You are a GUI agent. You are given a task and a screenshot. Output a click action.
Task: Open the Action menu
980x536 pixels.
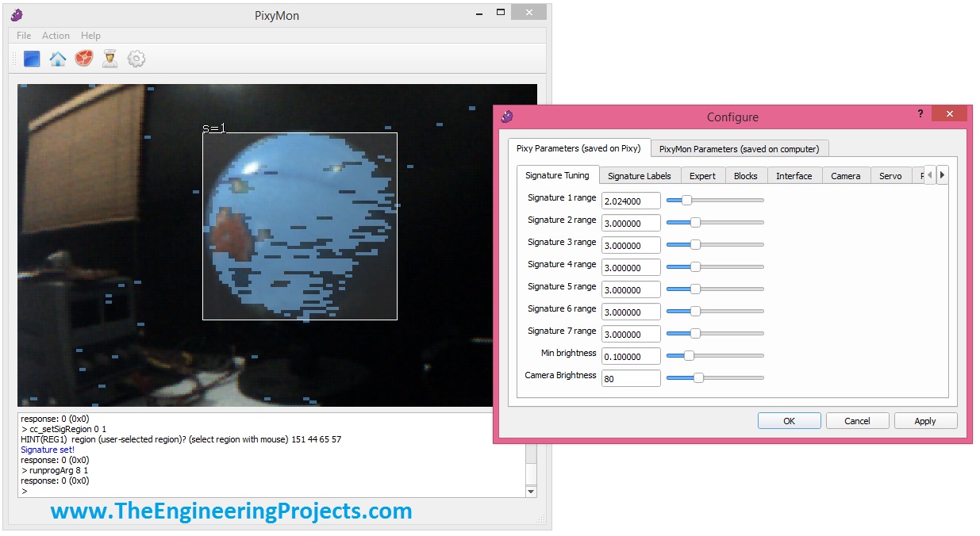56,36
